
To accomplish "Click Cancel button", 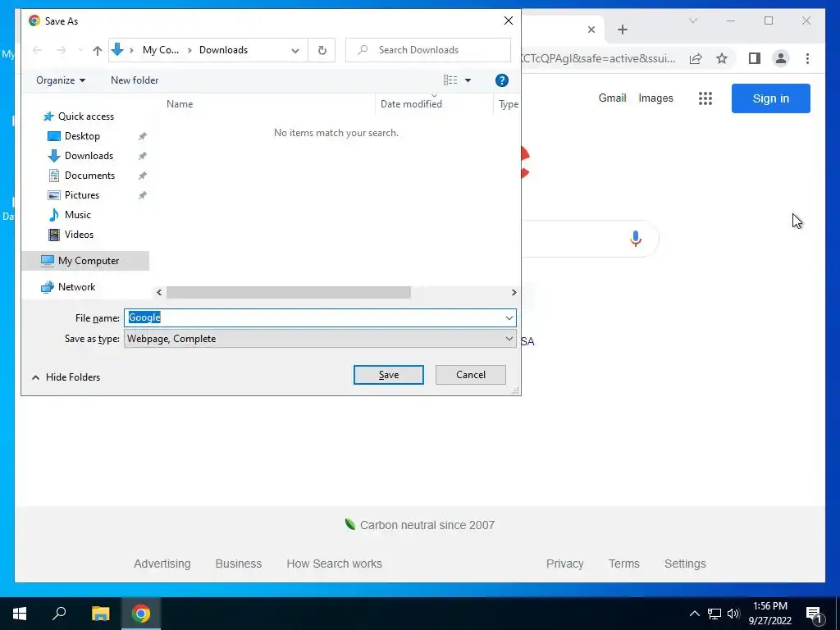I will (x=470, y=375).
